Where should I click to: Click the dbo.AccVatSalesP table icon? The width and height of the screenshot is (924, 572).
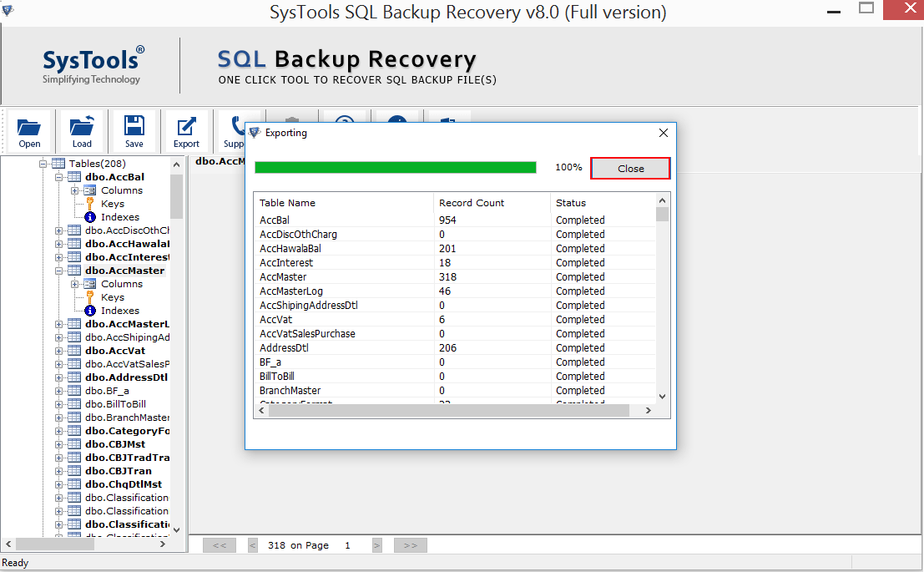point(74,364)
